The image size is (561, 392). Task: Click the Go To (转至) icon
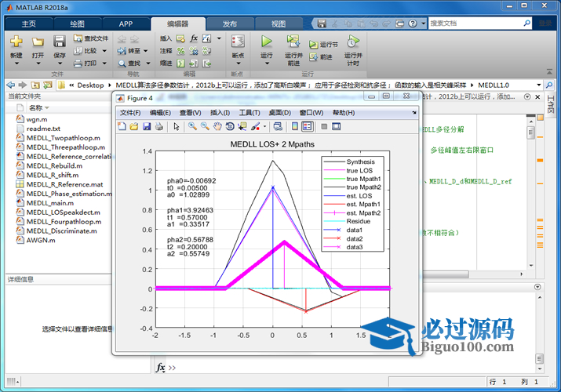pos(122,51)
